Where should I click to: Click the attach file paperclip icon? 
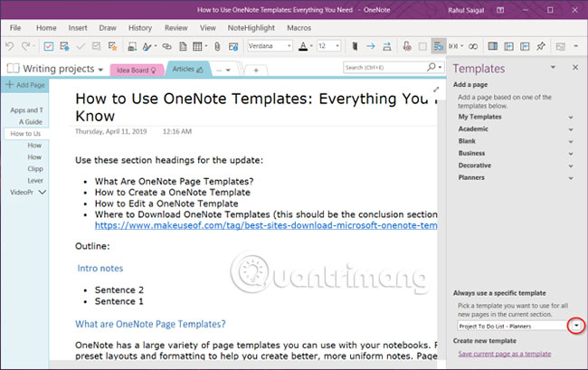[217, 46]
